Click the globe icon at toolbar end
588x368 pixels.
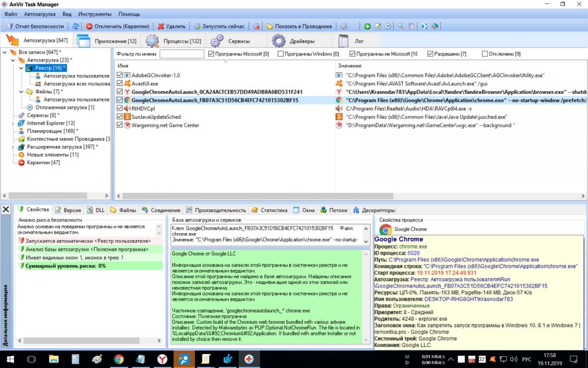[x=434, y=26]
